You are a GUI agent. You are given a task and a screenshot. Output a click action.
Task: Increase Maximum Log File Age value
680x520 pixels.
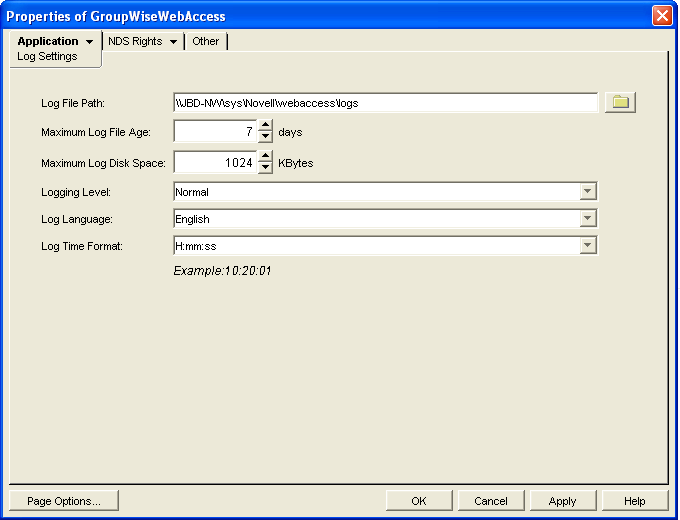click(265, 125)
